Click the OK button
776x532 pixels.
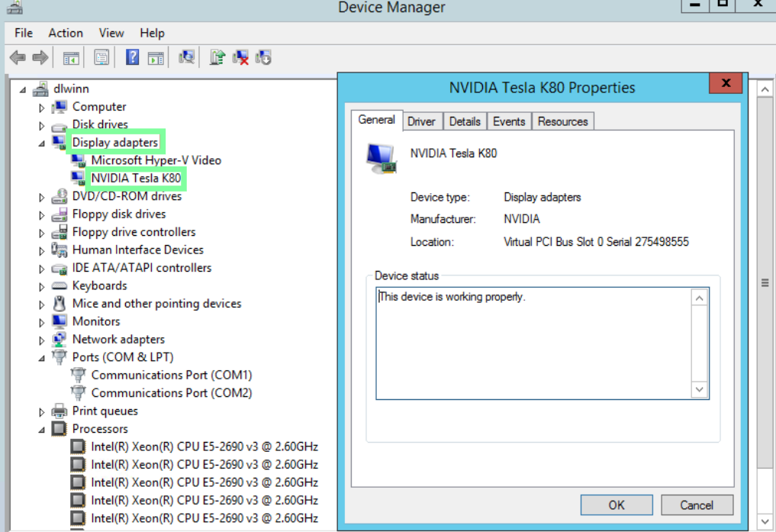pyautogui.click(x=617, y=505)
